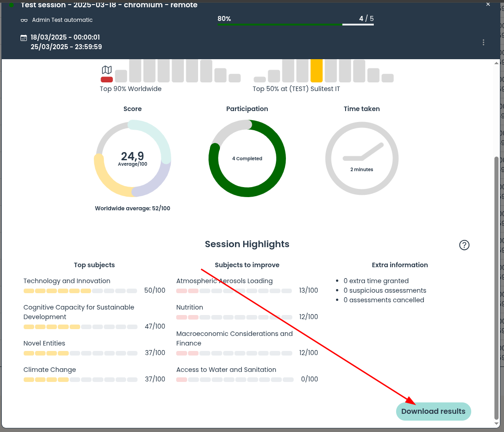The image size is (504, 432).
Task: Click the calendar icon beside session dates
Action: 24,38
